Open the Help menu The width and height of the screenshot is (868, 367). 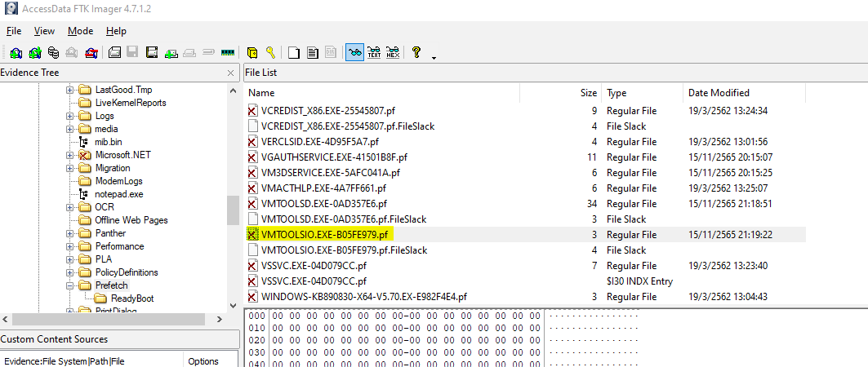[x=116, y=31]
